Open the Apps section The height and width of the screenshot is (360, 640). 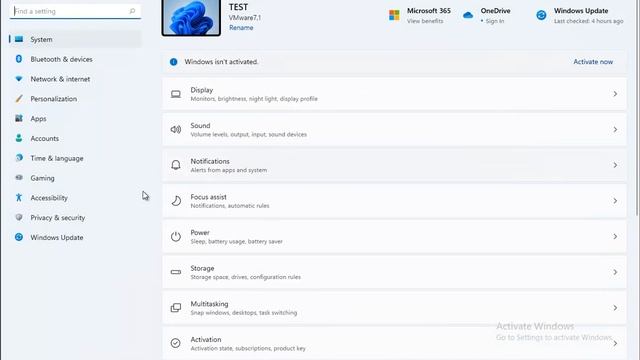tap(75, 118)
